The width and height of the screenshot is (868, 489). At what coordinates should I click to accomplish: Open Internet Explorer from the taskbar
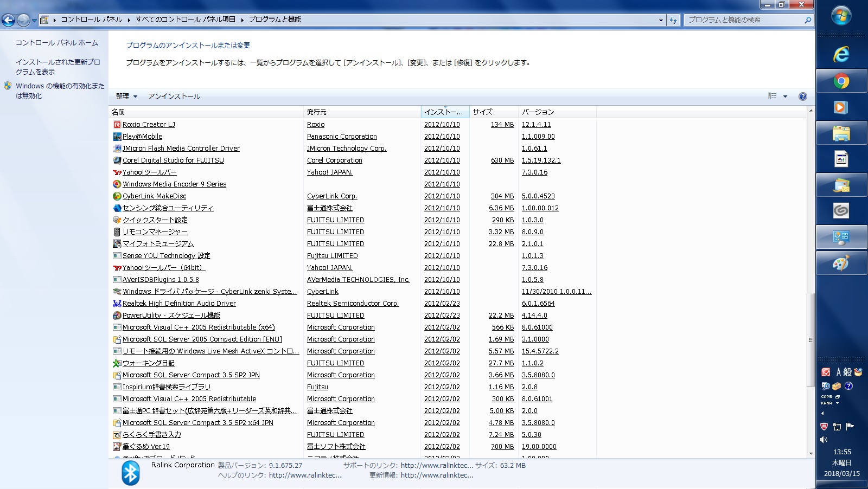click(x=841, y=54)
